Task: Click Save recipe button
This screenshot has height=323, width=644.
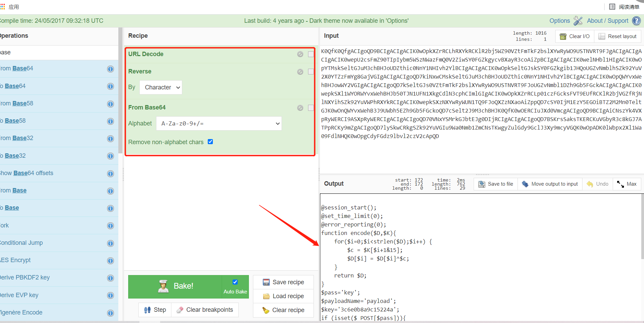Action: 284,282
